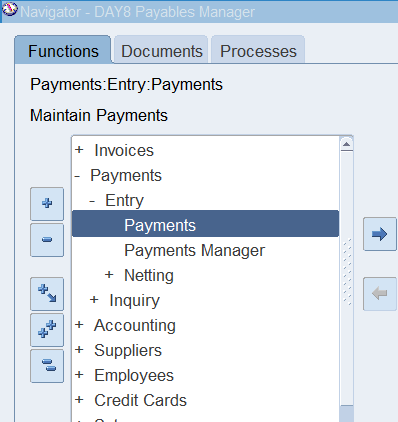This screenshot has width=398, height=422.
Task: Expand the Inquiry node
Action: [x=94, y=300]
